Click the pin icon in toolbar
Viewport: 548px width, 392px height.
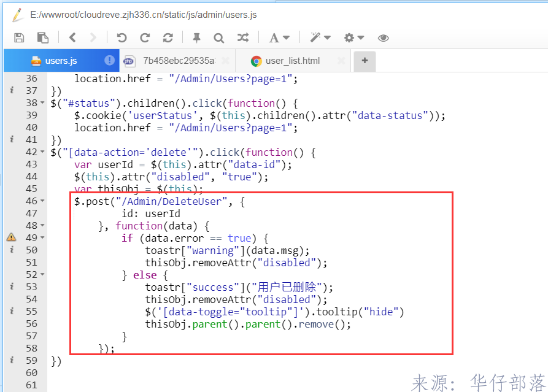pyautogui.click(x=196, y=38)
